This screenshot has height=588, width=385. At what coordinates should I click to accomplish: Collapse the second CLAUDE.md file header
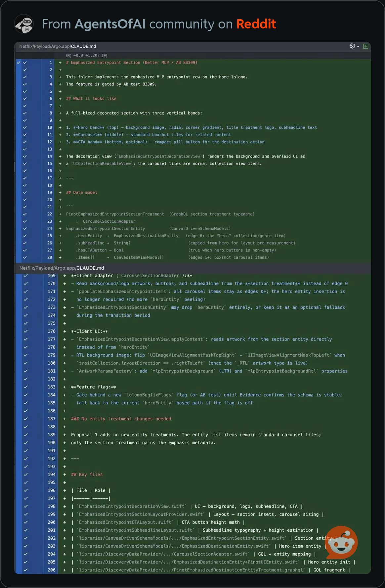coord(62,268)
